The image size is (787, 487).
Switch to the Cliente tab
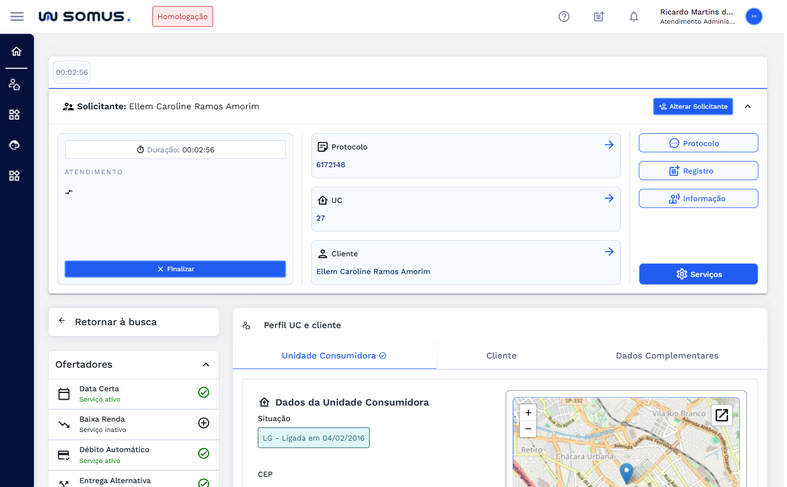tap(501, 356)
